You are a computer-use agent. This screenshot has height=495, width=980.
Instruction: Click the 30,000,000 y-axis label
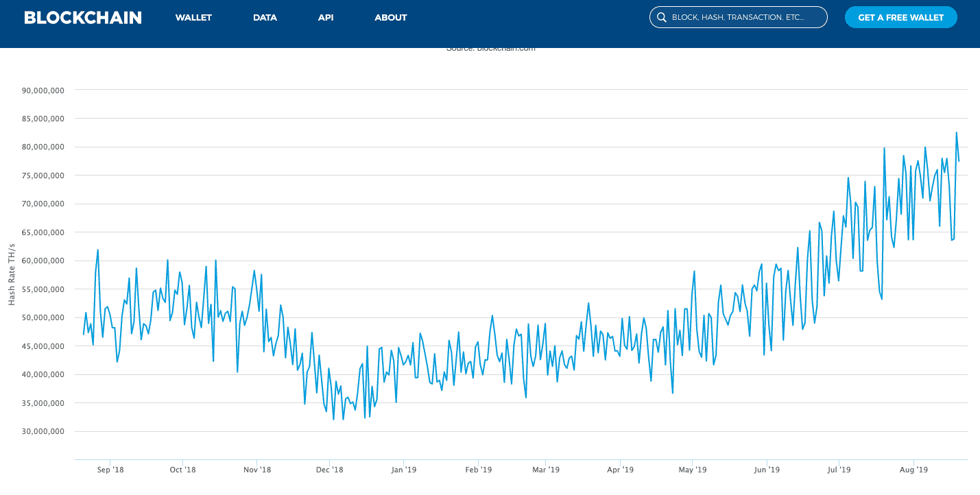(x=44, y=431)
